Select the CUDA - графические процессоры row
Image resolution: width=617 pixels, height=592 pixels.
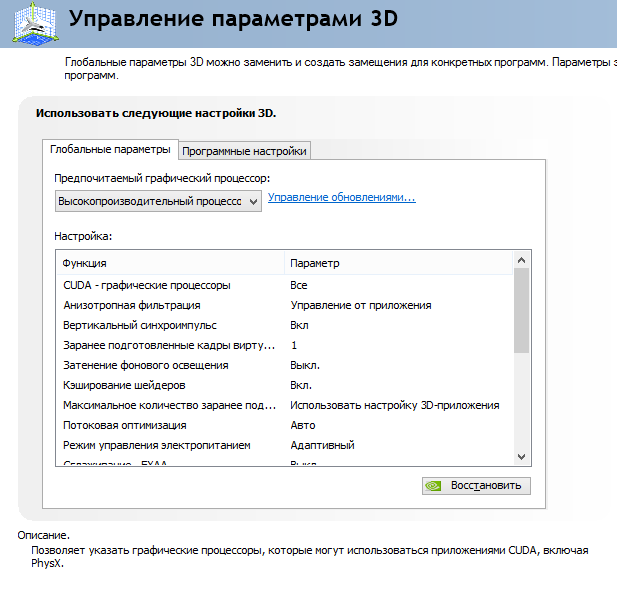[285, 285]
